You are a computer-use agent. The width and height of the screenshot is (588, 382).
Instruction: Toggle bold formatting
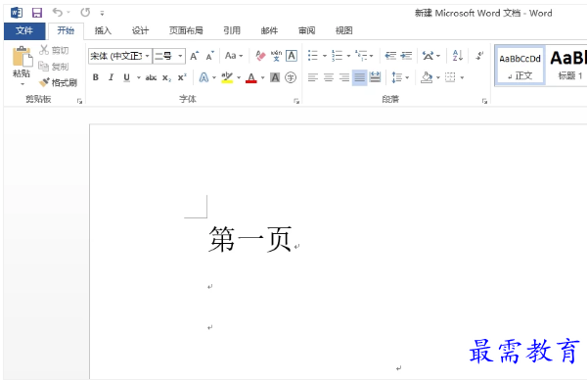(x=96, y=77)
